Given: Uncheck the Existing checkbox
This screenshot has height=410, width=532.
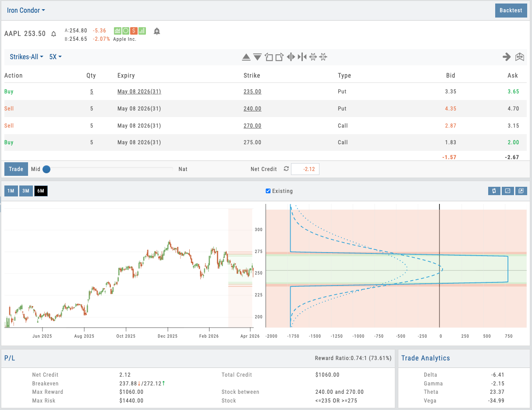Looking at the screenshot, I should click(x=268, y=191).
